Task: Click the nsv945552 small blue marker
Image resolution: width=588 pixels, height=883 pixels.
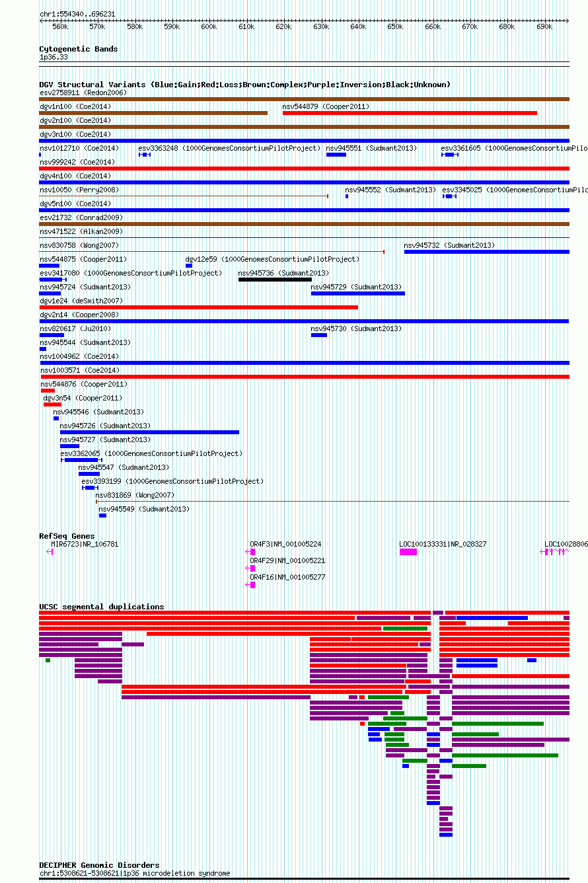Action: pos(347,196)
